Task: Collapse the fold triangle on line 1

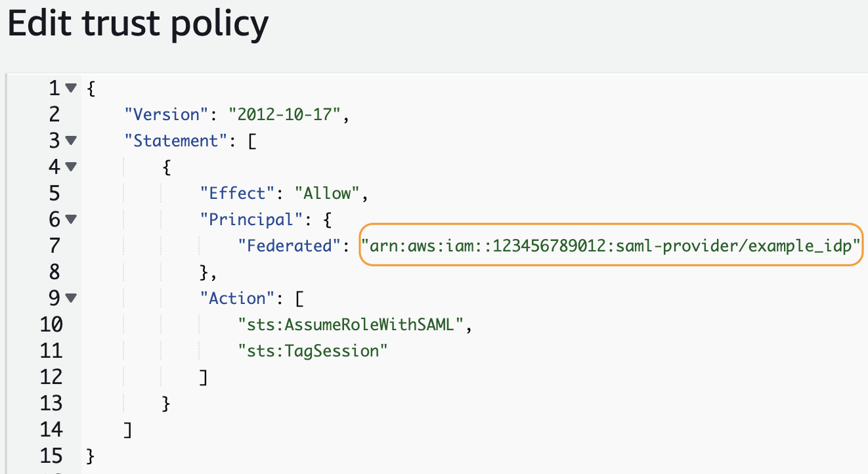Action: [x=71, y=88]
